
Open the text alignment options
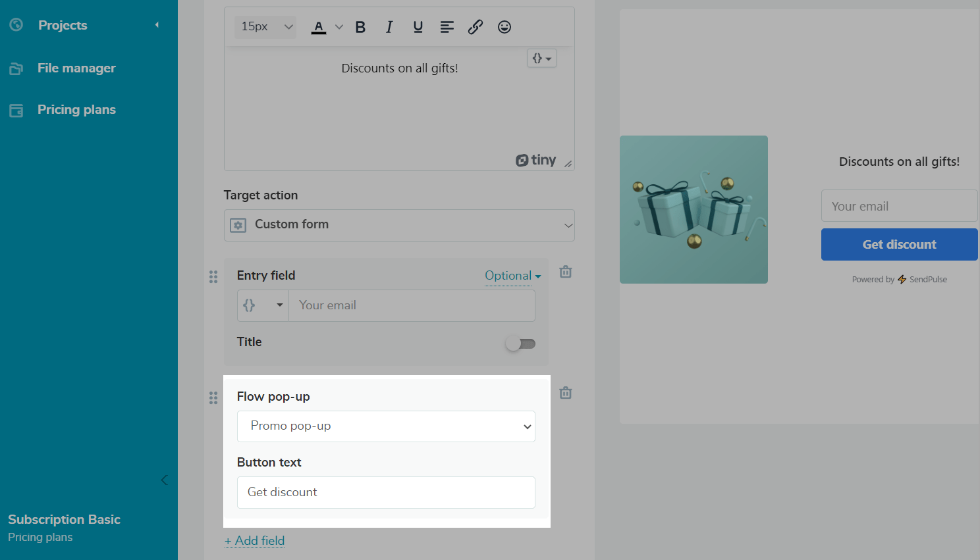coord(447,27)
